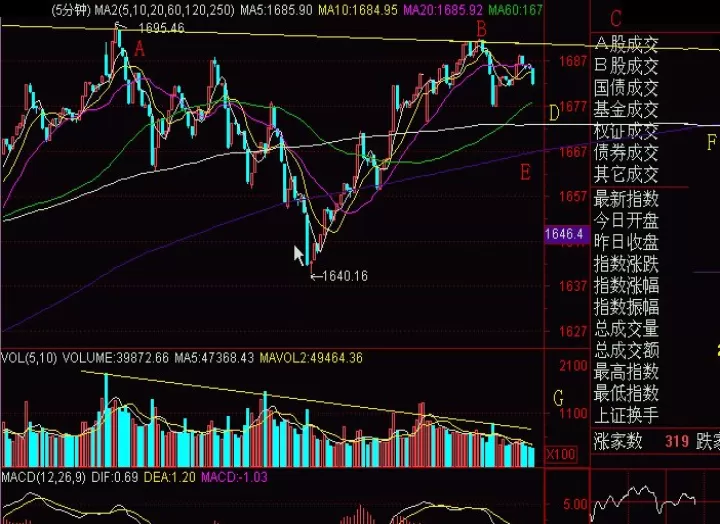This screenshot has width=720, height=524.
Task: Click the 基金成交 row
Action: pyautogui.click(x=626, y=109)
